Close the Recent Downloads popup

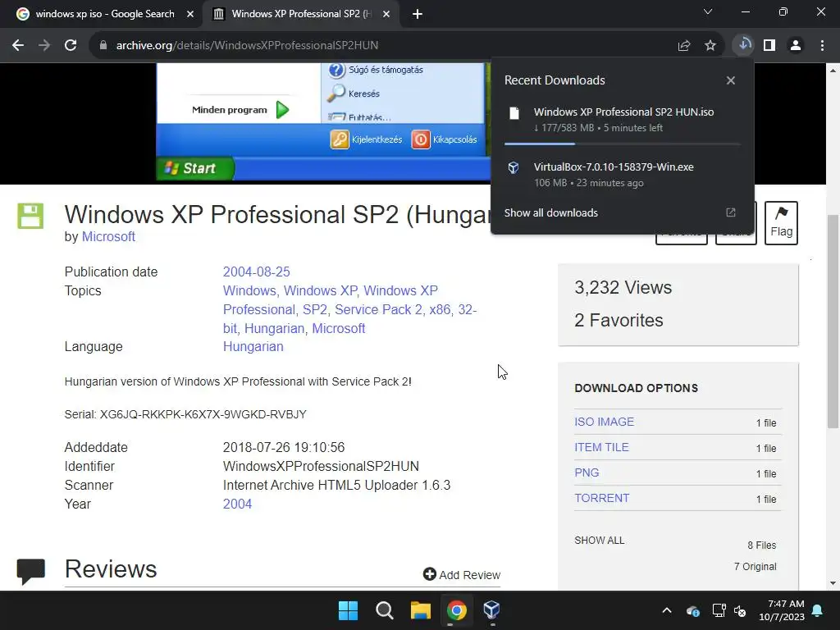(x=731, y=80)
